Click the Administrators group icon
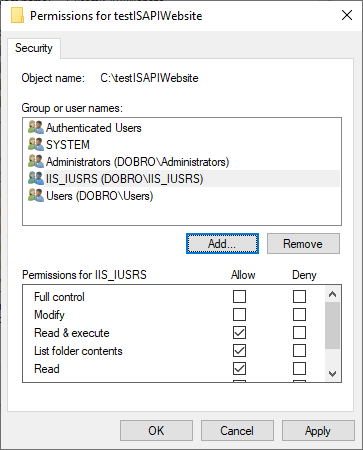The image size is (363, 450). coord(36,162)
